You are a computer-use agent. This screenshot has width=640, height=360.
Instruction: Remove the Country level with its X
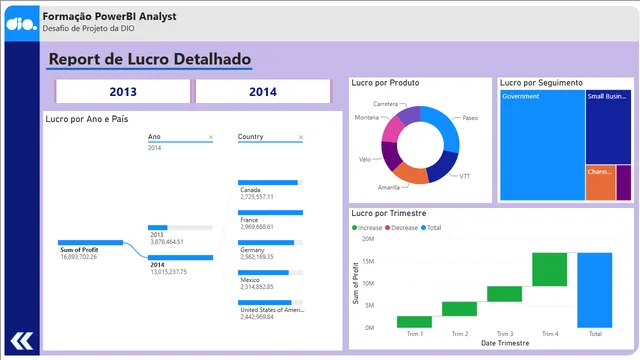point(301,137)
